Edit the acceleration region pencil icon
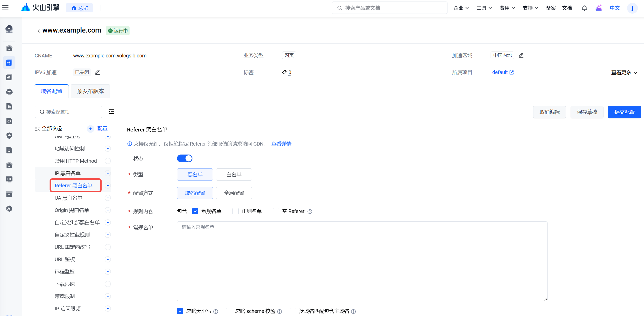Screen dimensions: 644x316 521,55
